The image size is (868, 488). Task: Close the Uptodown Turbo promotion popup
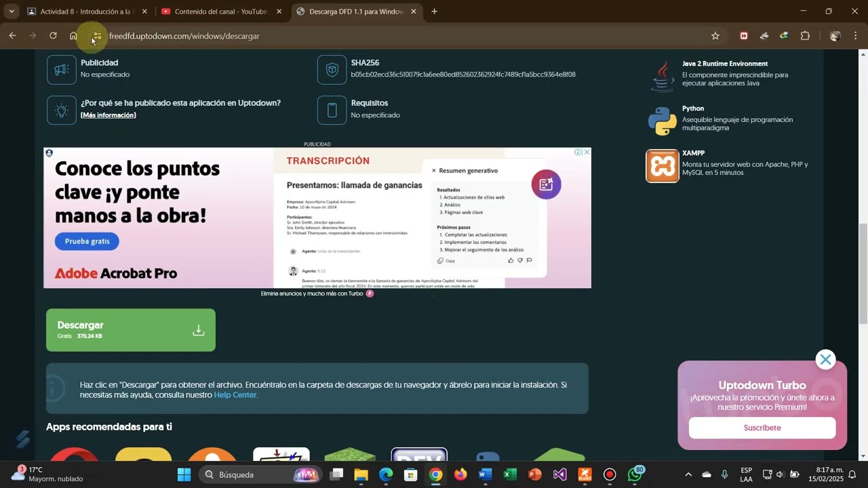pyautogui.click(x=825, y=359)
